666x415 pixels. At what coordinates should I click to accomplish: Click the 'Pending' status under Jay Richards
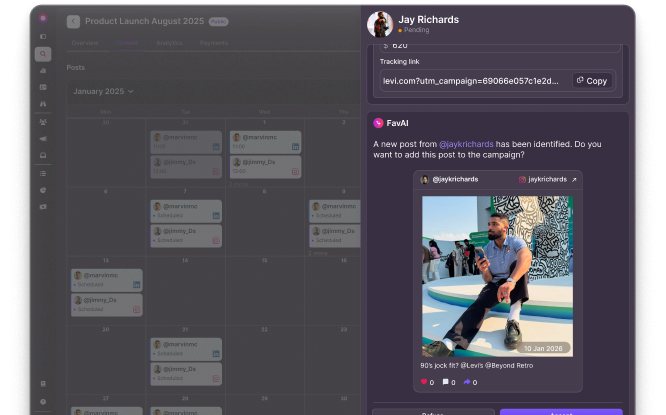(x=416, y=31)
